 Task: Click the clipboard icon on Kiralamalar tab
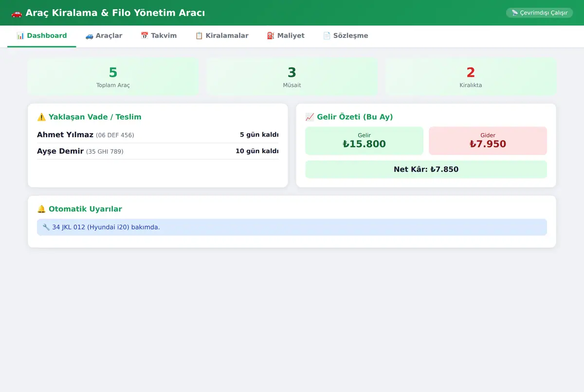pyautogui.click(x=199, y=36)
